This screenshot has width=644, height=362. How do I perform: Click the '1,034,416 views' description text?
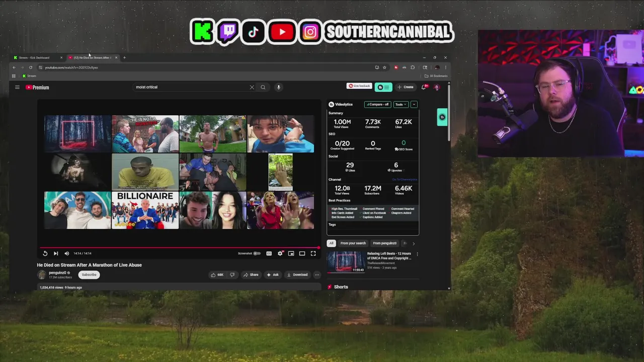[52, 288]
